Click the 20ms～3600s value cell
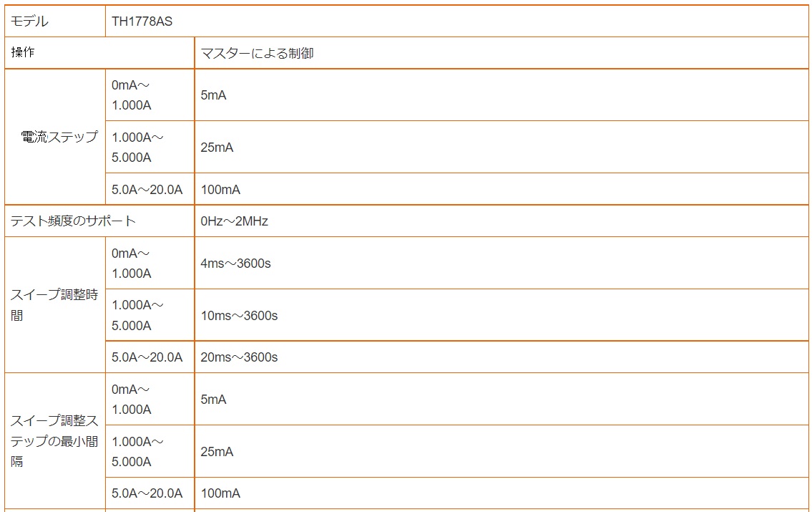This screenshot has height=512, width=812. pos(502,357)
